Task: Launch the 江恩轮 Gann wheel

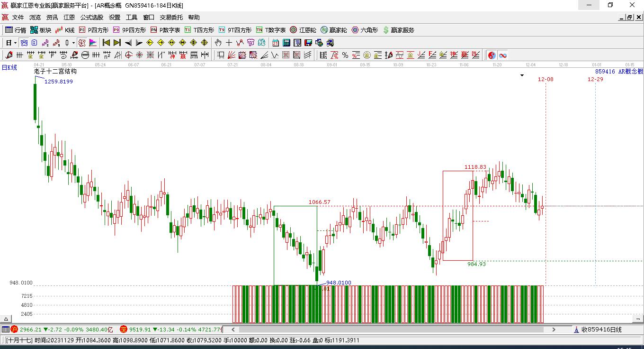Action: tap(303, 30)
